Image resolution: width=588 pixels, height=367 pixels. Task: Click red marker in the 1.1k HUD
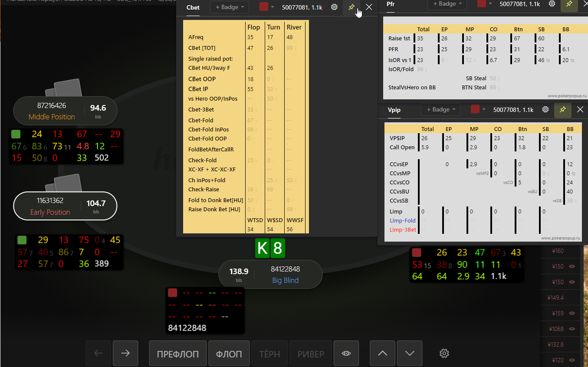click(417, 252)
